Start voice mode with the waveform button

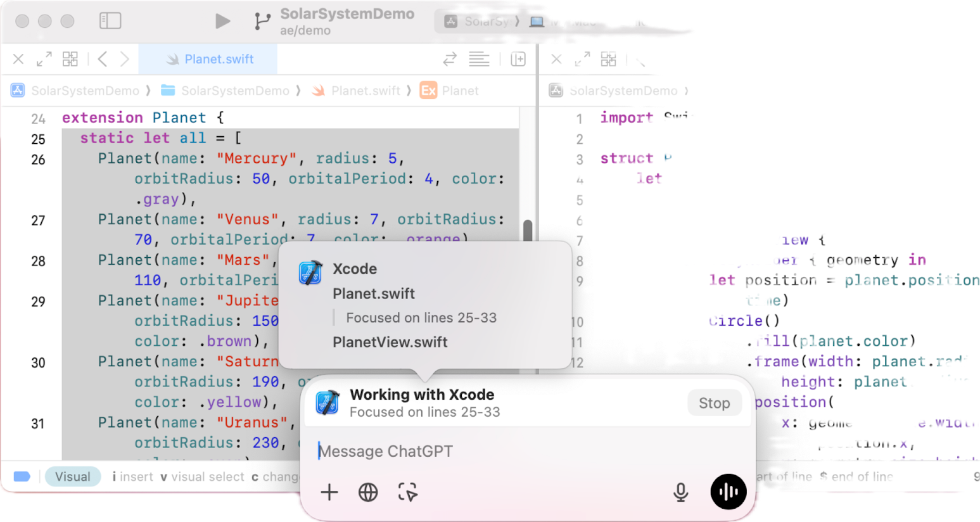click(729, 492)
